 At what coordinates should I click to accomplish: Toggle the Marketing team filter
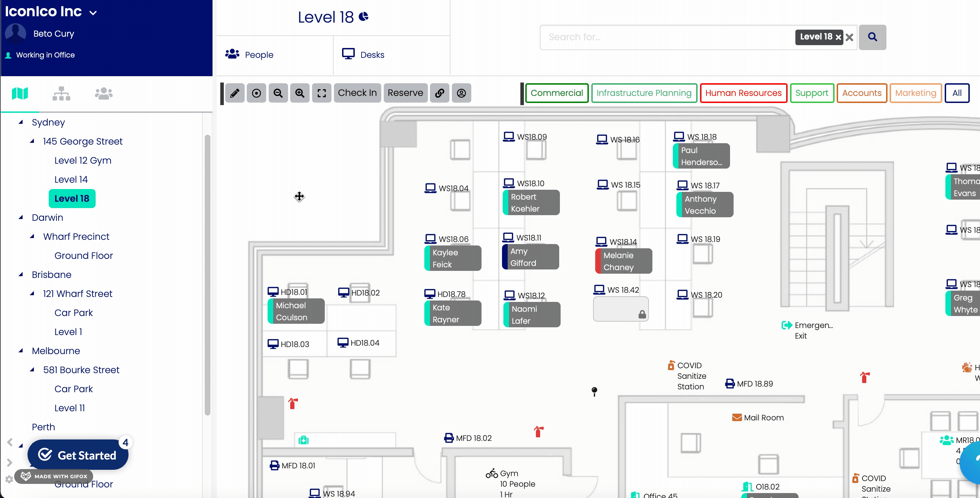pyautogui.click(x=915, y=93)
